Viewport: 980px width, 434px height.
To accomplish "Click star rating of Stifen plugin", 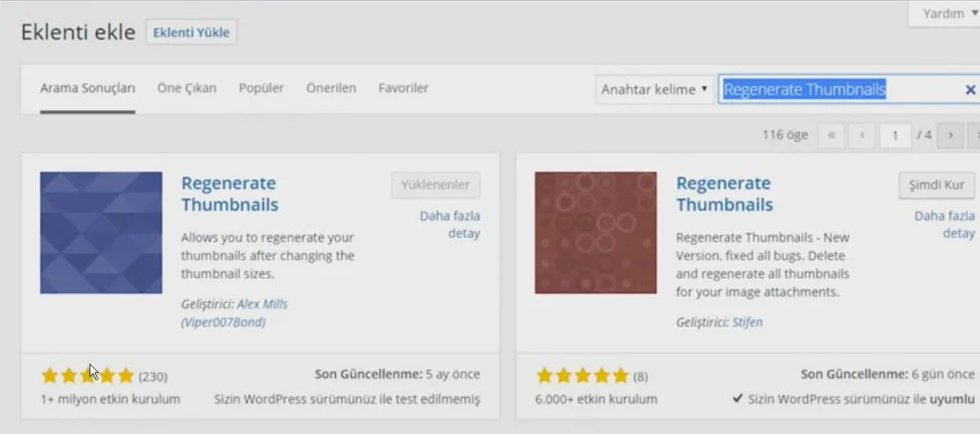I will coord(583,376).
